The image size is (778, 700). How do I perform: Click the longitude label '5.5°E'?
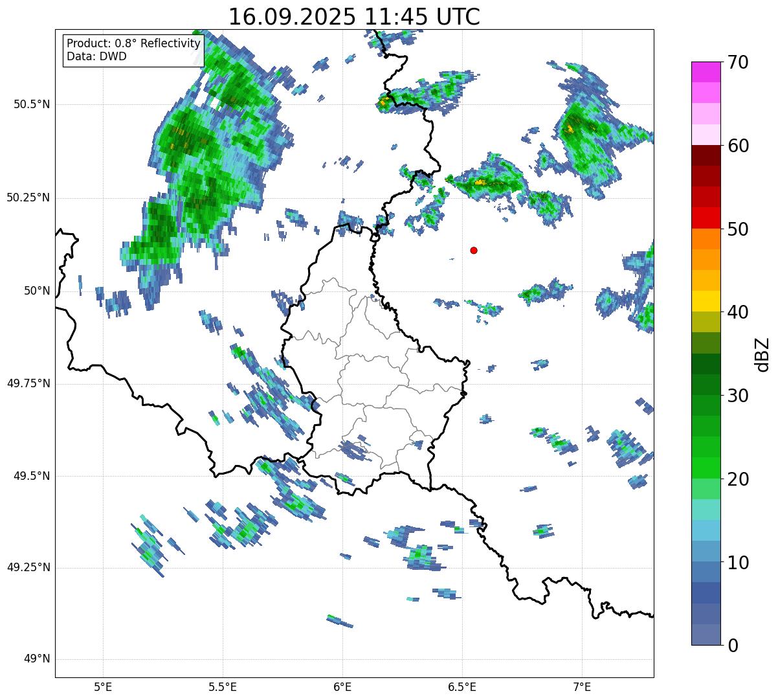[x=223, y=687]
